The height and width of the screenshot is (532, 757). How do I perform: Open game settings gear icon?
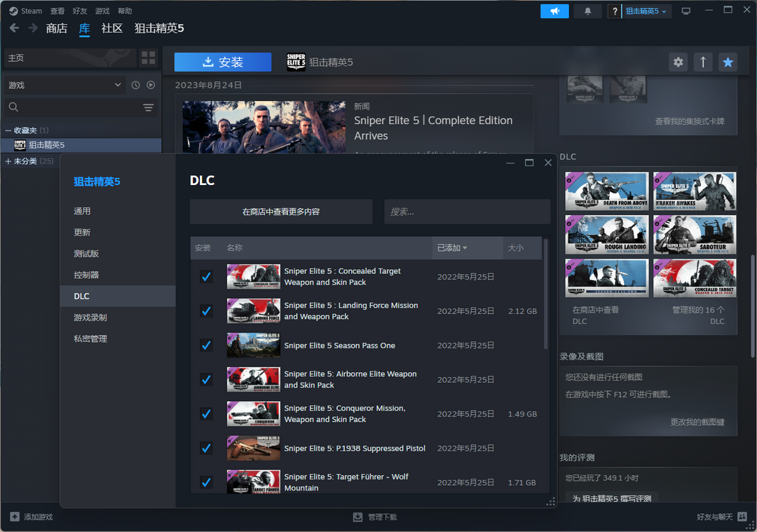678,62
